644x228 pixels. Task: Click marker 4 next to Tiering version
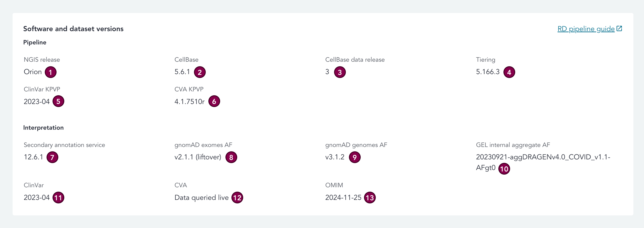[x=509, y=72]
